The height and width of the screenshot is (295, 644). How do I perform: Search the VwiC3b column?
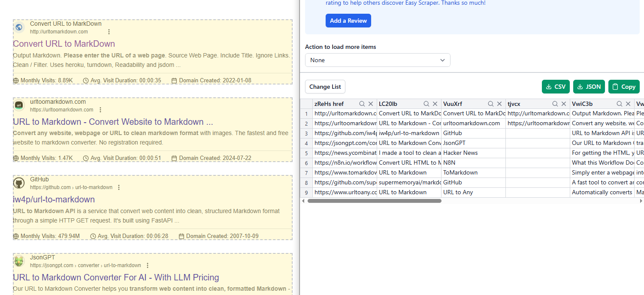coord(620,104)
